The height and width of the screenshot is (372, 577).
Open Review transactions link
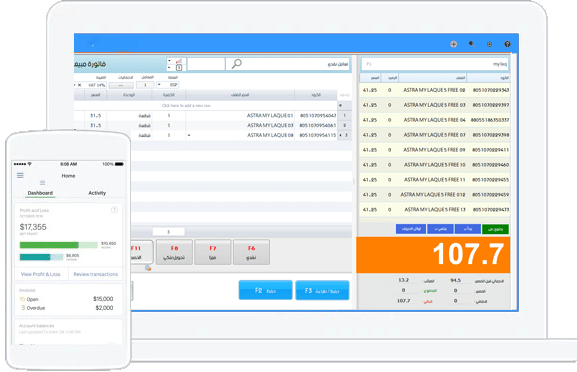click(x=96, y=274)
